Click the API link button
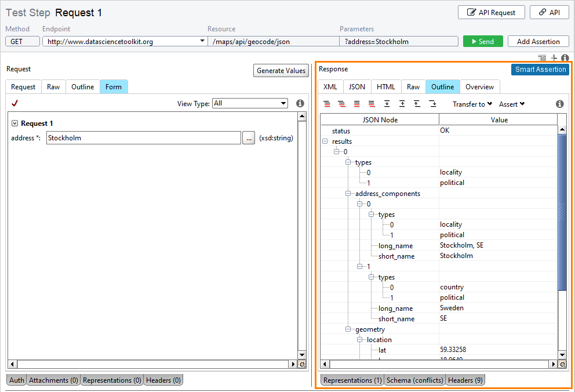This screenshot has height=392, width=575. click(x=549, y=13)
